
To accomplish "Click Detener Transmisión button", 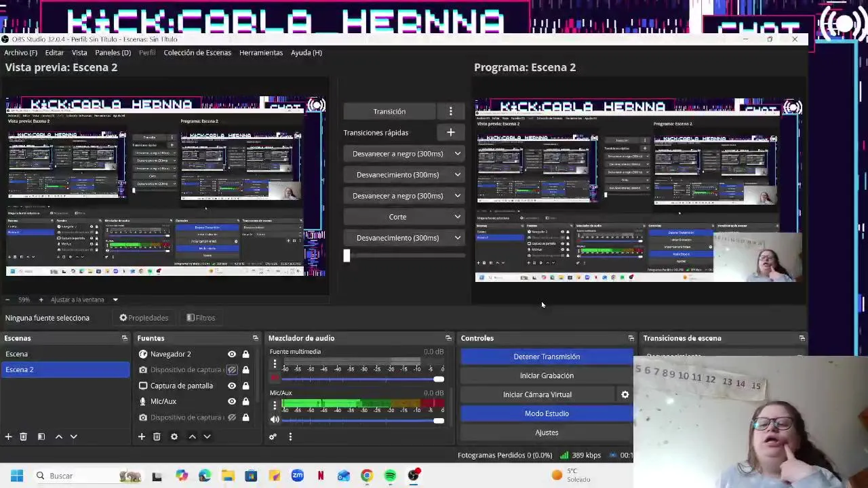I will point(547,357).
